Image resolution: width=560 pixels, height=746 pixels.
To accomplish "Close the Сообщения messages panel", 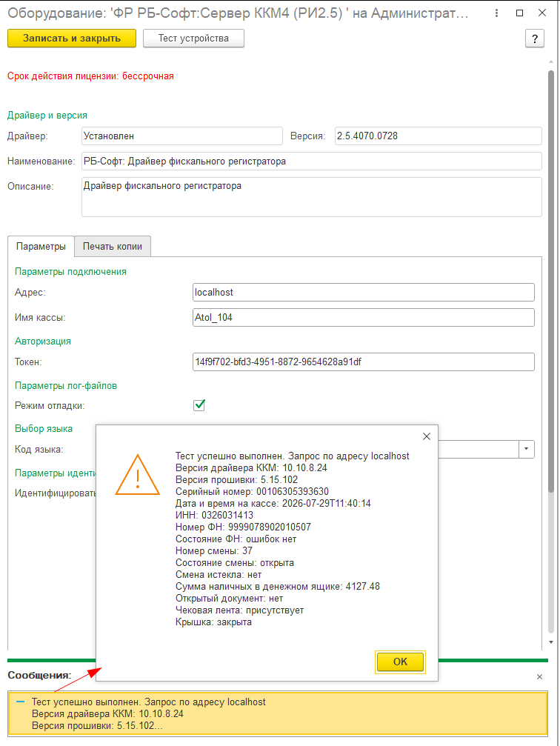I will point(539,676).
